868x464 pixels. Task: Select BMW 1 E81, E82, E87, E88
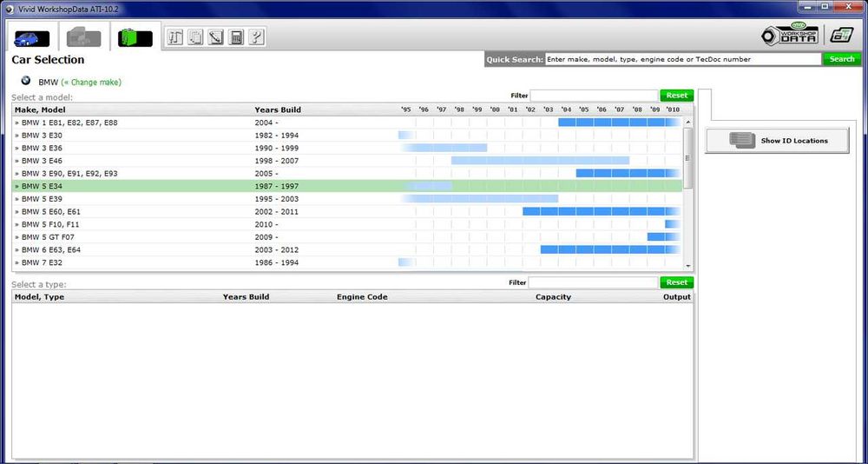[x=348, y=123]
